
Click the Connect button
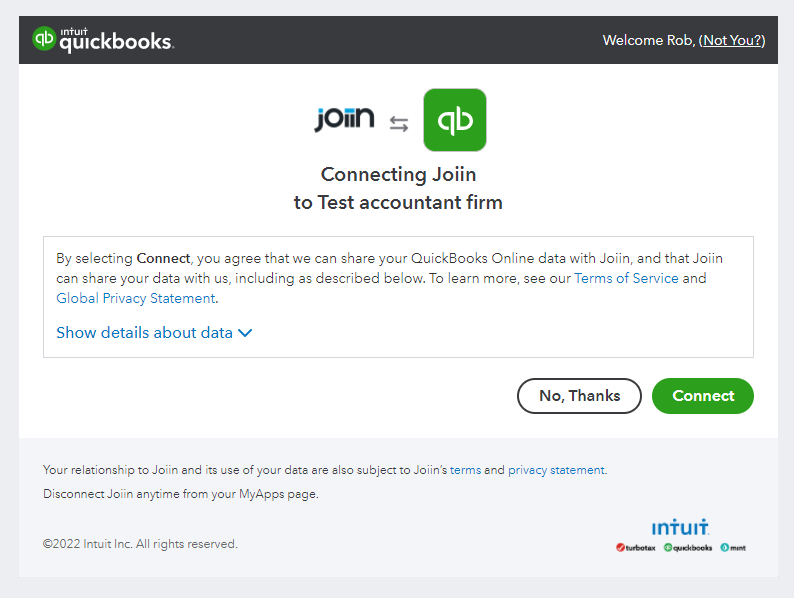(x=703, y=396)
